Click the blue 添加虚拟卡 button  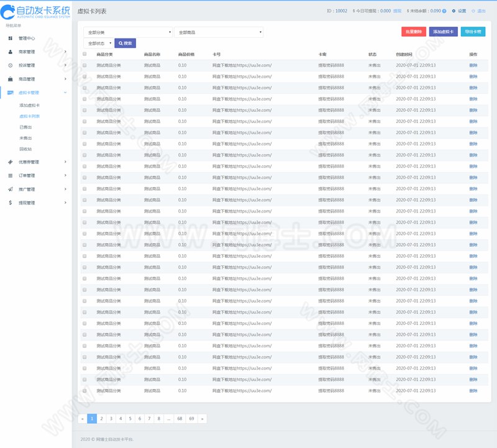pyautogui.click(x=444, y=32)
